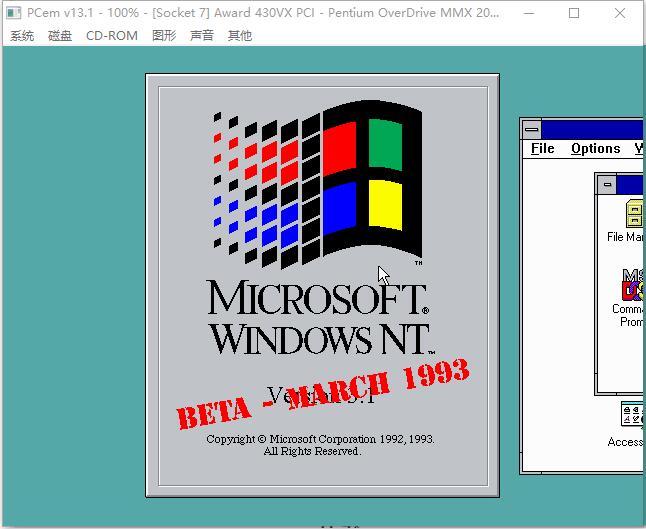Click the PCem app icon in title bar
Viewport: 646px width, 529px height.
click(x=14, y=13)
